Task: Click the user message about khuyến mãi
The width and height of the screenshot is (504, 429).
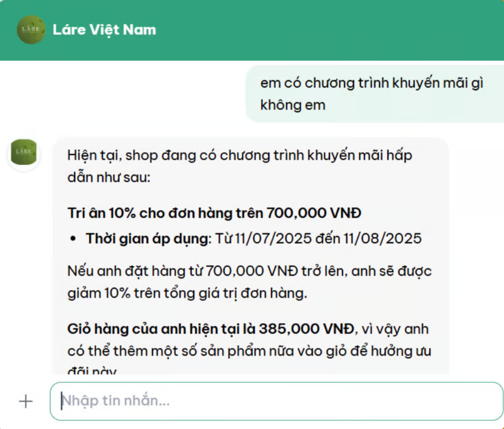Action: [371, 83]
